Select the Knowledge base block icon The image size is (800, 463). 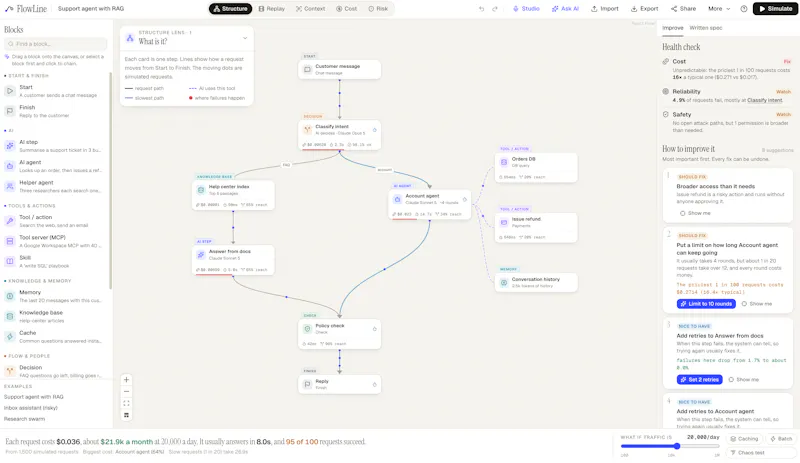point(10,316)
